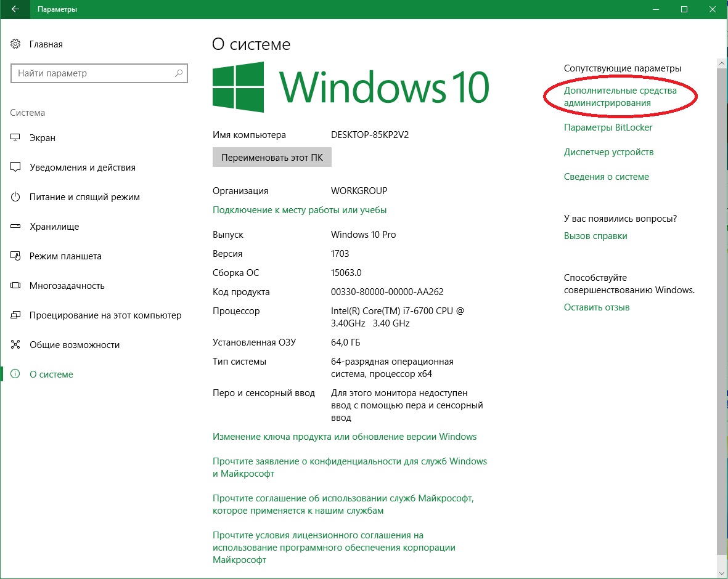Screen dimensions: 728x579
Task: Open заявление о конфиденциальности link
Action: 350,467
